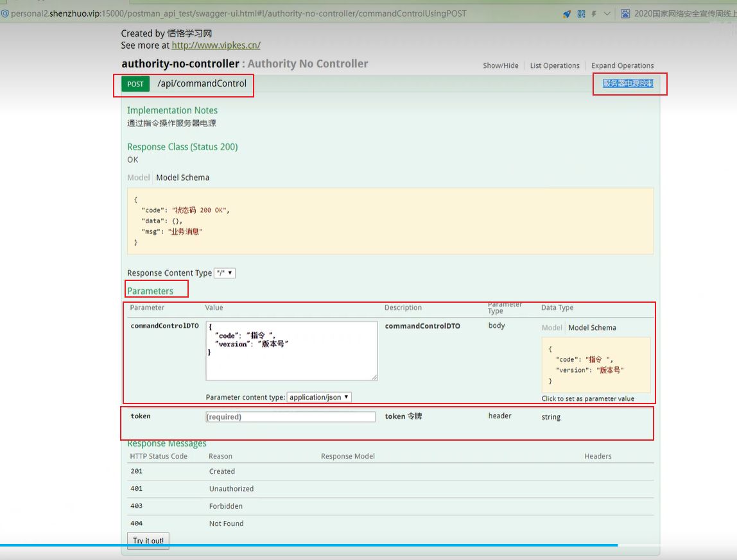Select Model Schema tab in Data Type column
Screen dimensions: 737x560
point(592,328)
